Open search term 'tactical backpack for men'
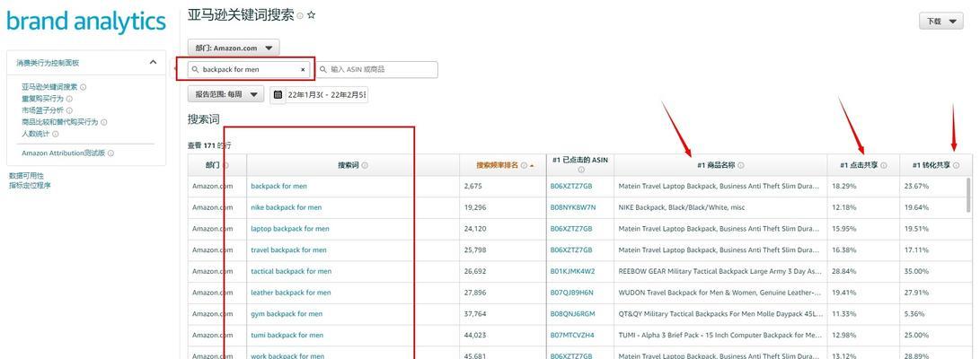980x359 pixels. pyautogui.click(x=291, y=271)
